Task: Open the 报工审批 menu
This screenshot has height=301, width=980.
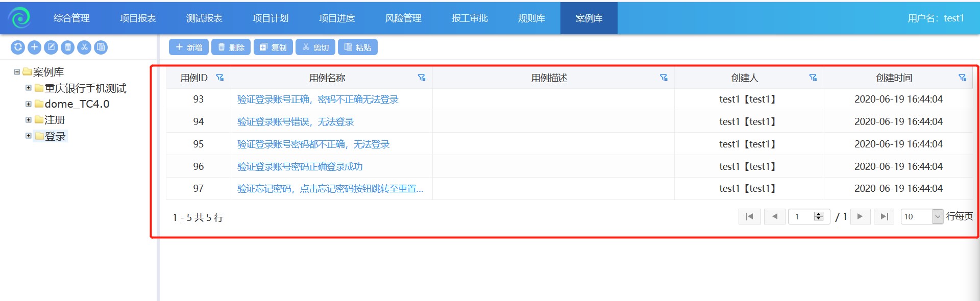Action: (x=470, y=18)
